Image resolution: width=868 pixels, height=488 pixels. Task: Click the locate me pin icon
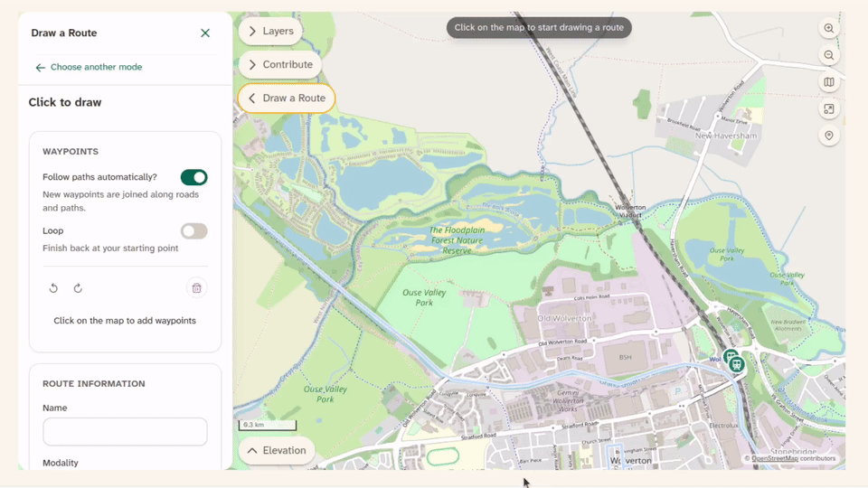(x=829, y=136)
